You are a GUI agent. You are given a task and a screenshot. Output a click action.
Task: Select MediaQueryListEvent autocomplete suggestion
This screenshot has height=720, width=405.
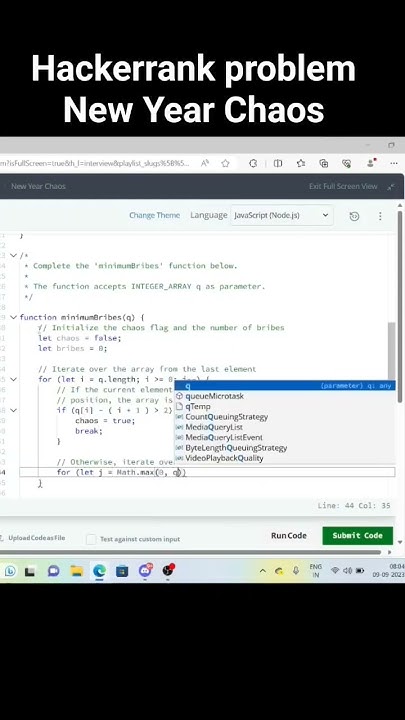click(x=285, y=438)
